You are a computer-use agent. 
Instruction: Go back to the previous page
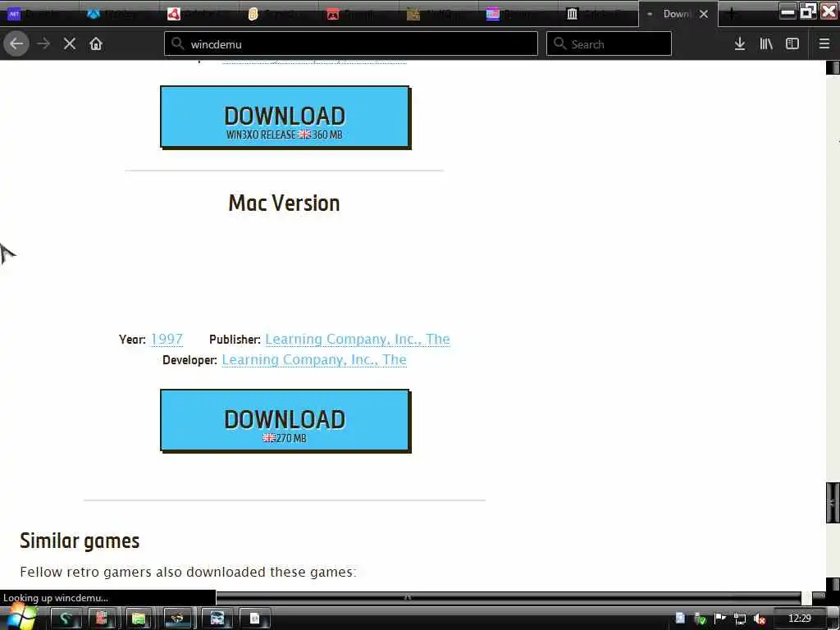[x=16, y=44]
